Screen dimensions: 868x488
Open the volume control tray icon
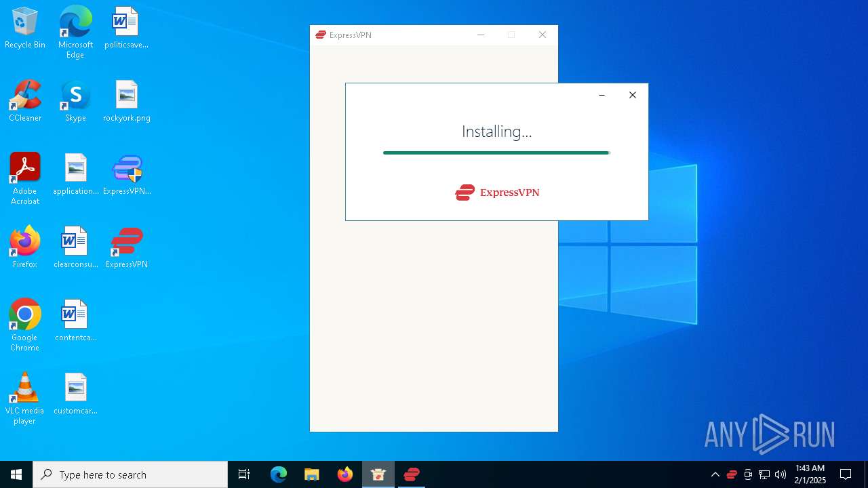[x=781, y=474]
